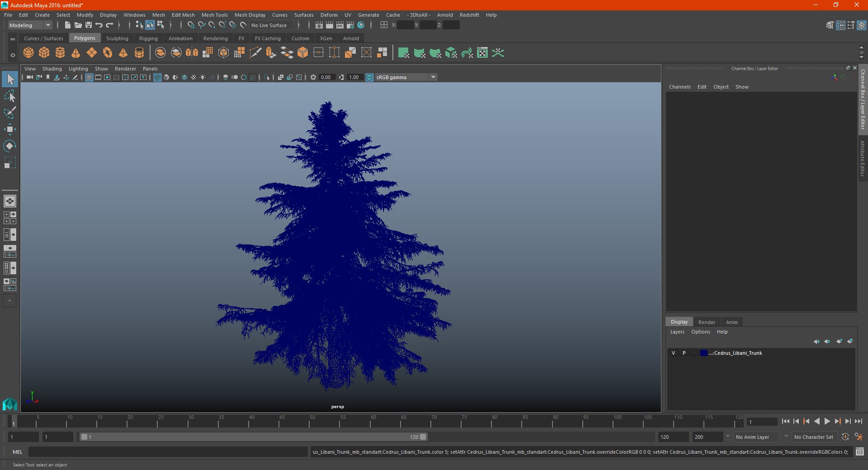Click the Mirror geometry shelf icon
Screen dimensions: 868x470
[x=192, y=53]
